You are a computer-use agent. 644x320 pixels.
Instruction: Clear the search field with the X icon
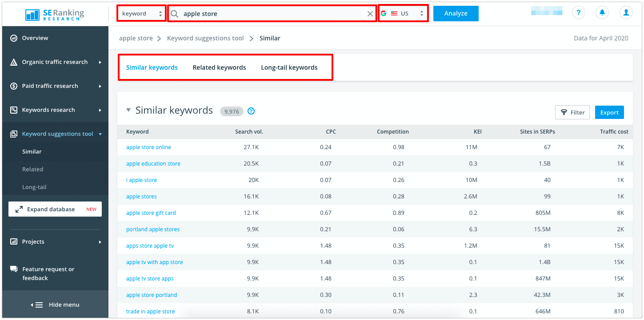coord(370,14)
